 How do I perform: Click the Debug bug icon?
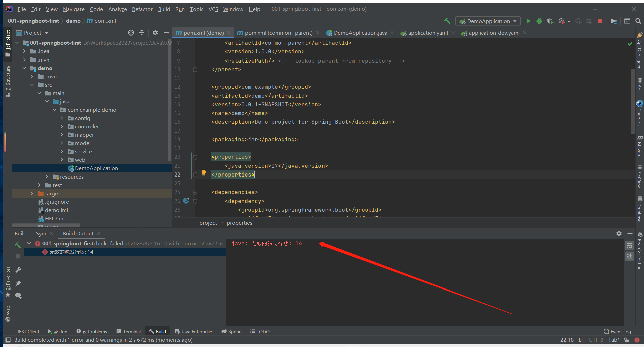pyautogui.click(x=539, y=21)
